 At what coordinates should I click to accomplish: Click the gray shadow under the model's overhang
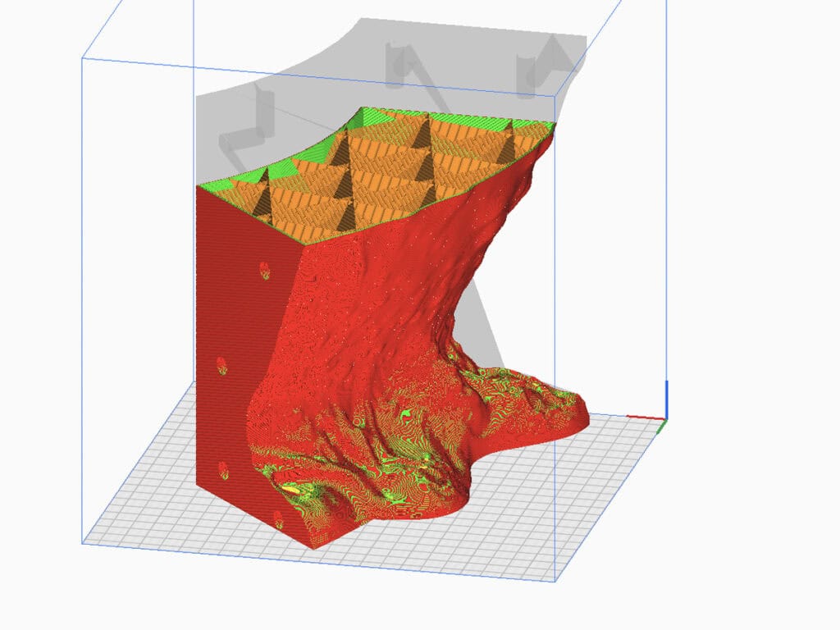tap(492, 328)
